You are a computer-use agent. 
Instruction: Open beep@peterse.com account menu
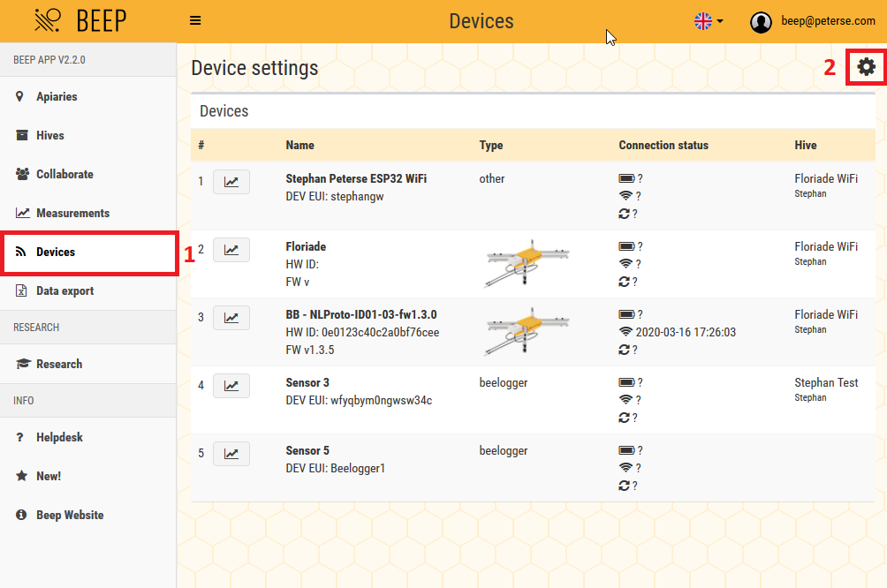828,21
